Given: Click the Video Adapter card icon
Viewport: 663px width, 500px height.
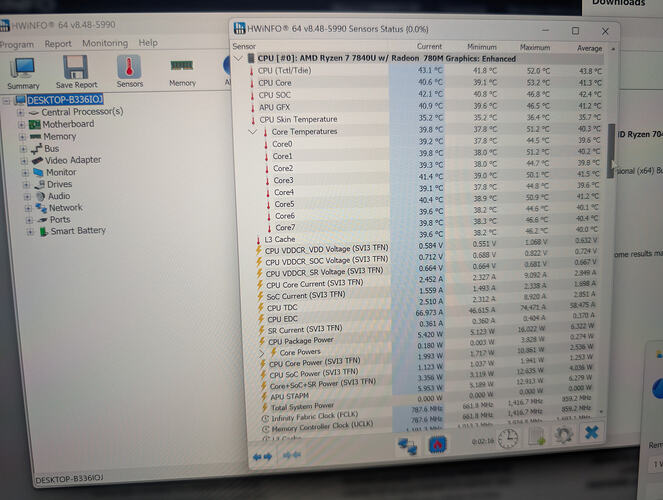Looking at the screenshot, I should 38,161.
